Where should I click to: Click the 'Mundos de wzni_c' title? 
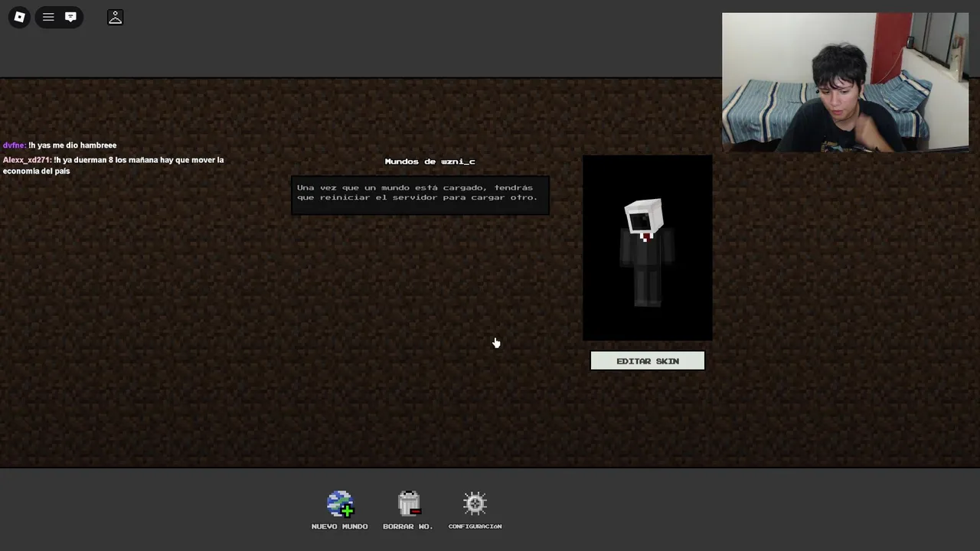point(430,161)
